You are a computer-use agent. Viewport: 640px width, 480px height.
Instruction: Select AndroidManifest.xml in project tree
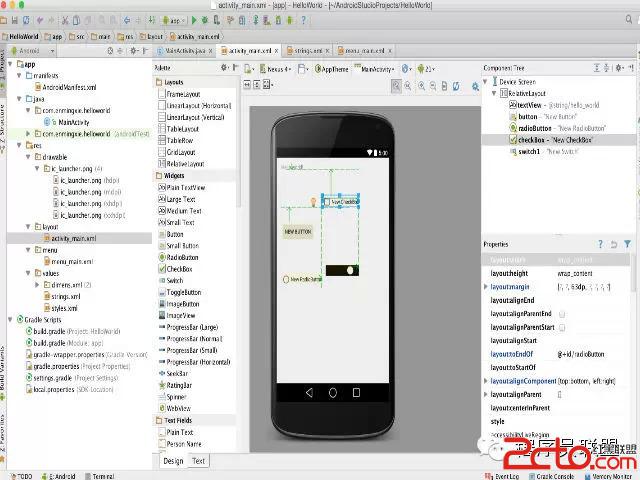click(65, 87)
